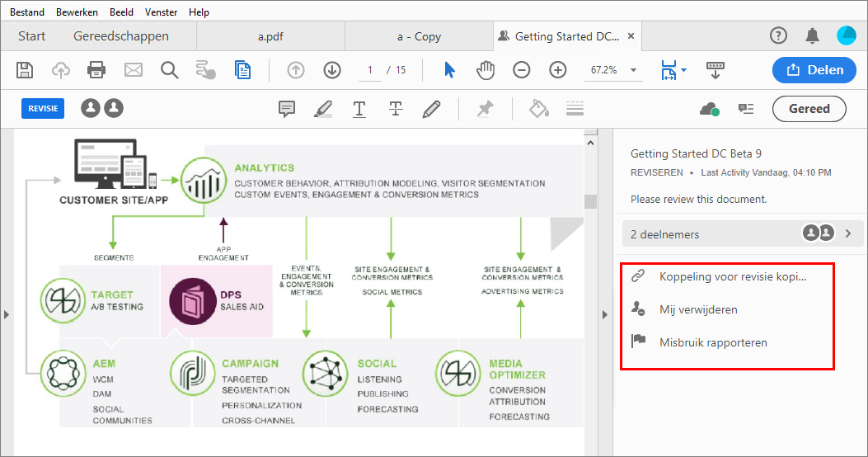The height and width of the screenshot is (457, 868).
Task: Activate the hand pan tool
Action: [486, 70]
